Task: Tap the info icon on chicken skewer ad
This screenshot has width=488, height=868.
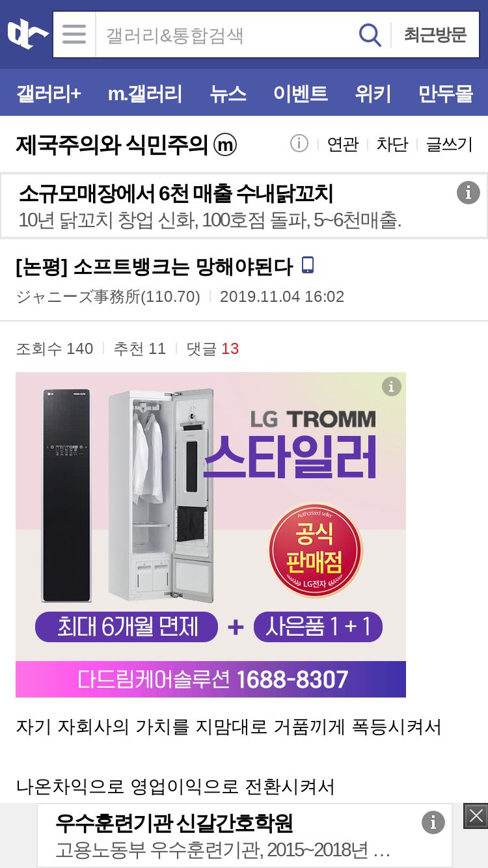Action: 468,193
